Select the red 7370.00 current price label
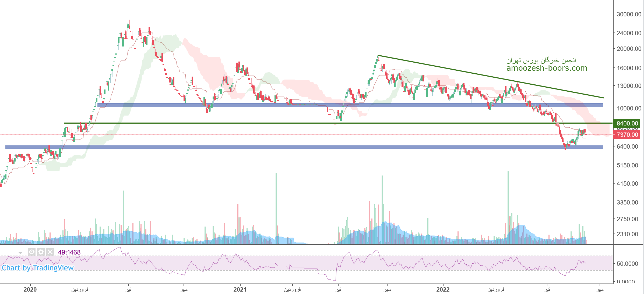This screenshot has width=644, height=294. tap(627, 135)
